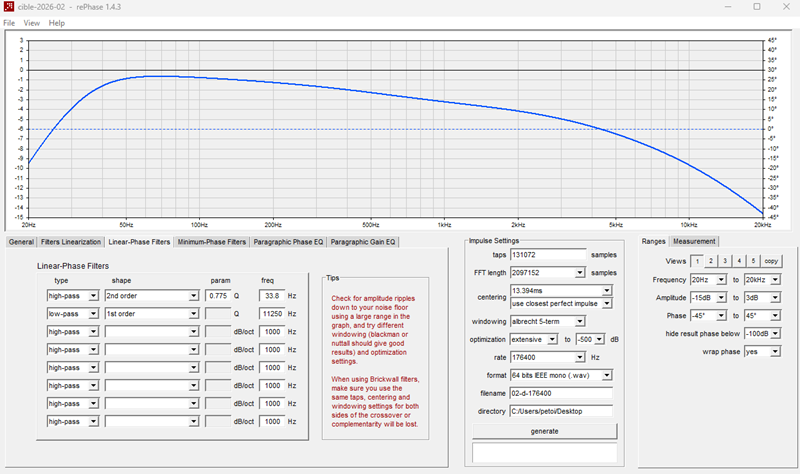
Task: Open the FFT length dropdown
Action: click(x=547, y=273)
